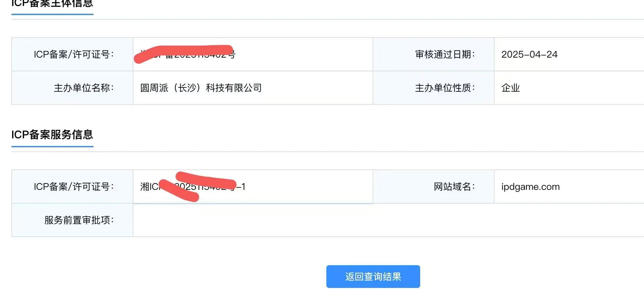Image resolution: width=644 pixels, height=298 pixels.
Task: Click the -1 suffix of the service license number
Action: tap(241, 187)
